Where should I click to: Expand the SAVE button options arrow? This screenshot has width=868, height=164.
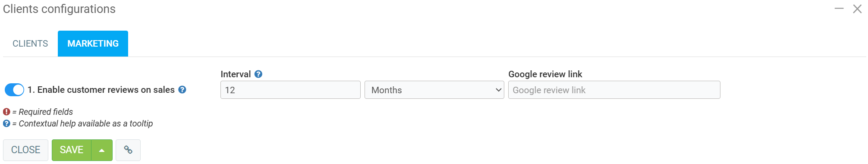pos(102,150)
